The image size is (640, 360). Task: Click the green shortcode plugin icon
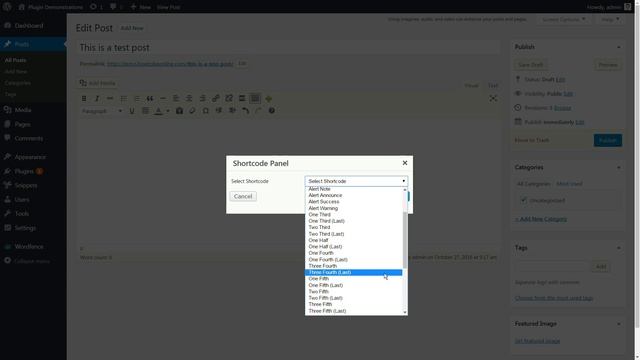(269, 98)
